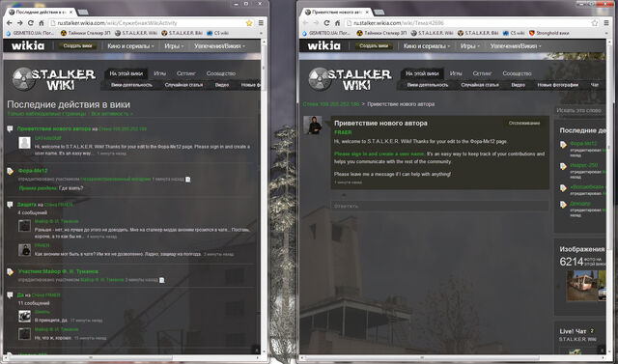This screenshot has height=364, width=618.
Task: Bookmark the page with the yellow star icon in the left browser
Action: point(249,23)
